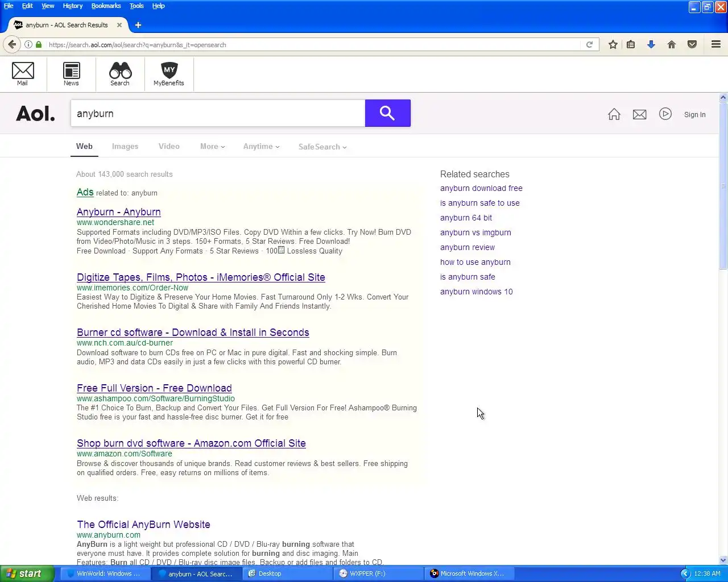Show bookmarks list icon in Firefox toolbar
The width and height of the screenshot is (728, 582).
point(631,44)
